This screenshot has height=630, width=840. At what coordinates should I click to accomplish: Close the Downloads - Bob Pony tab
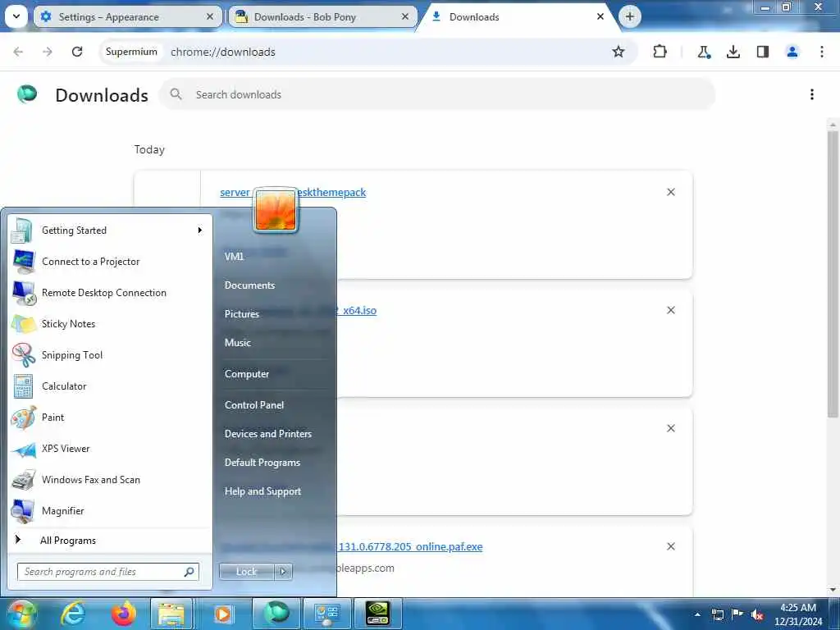[x=405, y=16]
